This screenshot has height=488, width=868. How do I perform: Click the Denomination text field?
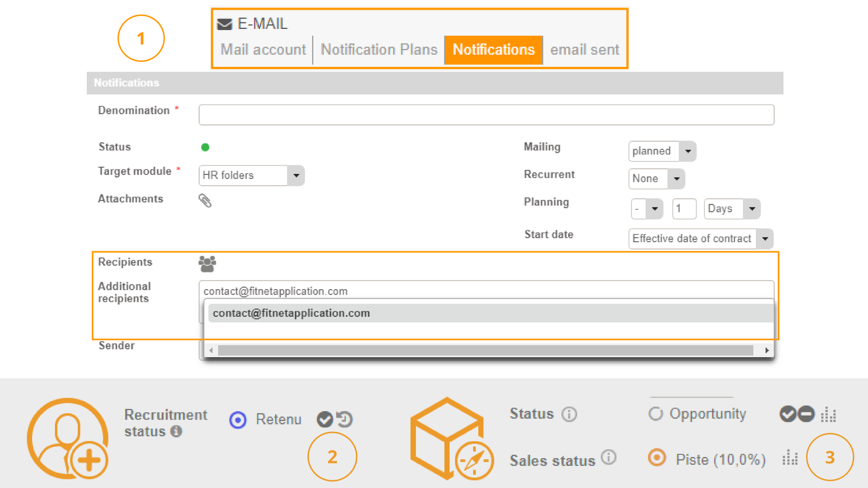[x=486, y=115]
